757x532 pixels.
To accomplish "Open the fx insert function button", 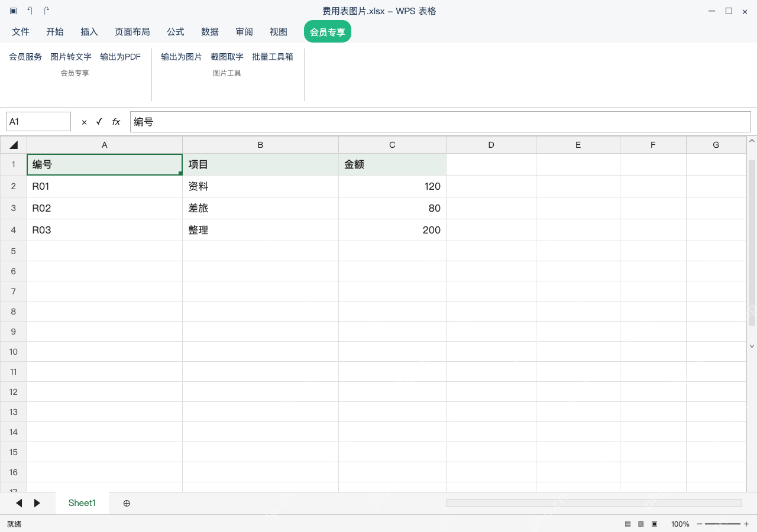I will point(116,122).
